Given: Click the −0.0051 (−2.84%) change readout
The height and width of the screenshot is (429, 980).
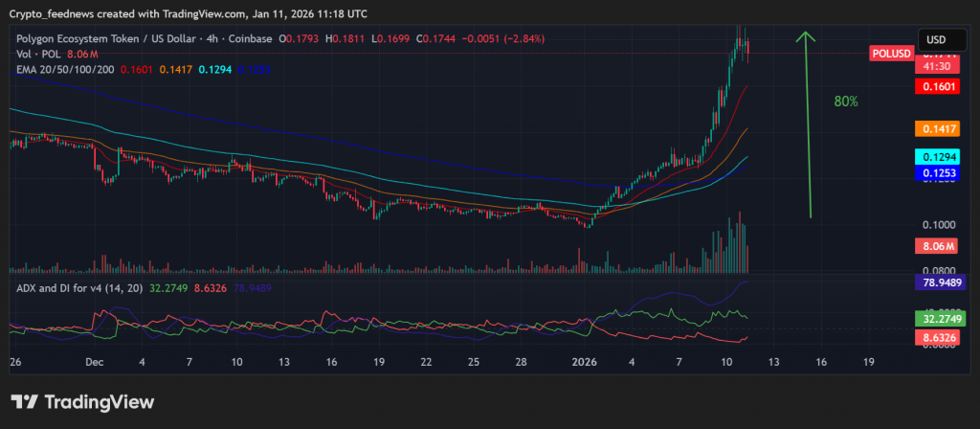Looking at the screenshot, I should 503,38.
